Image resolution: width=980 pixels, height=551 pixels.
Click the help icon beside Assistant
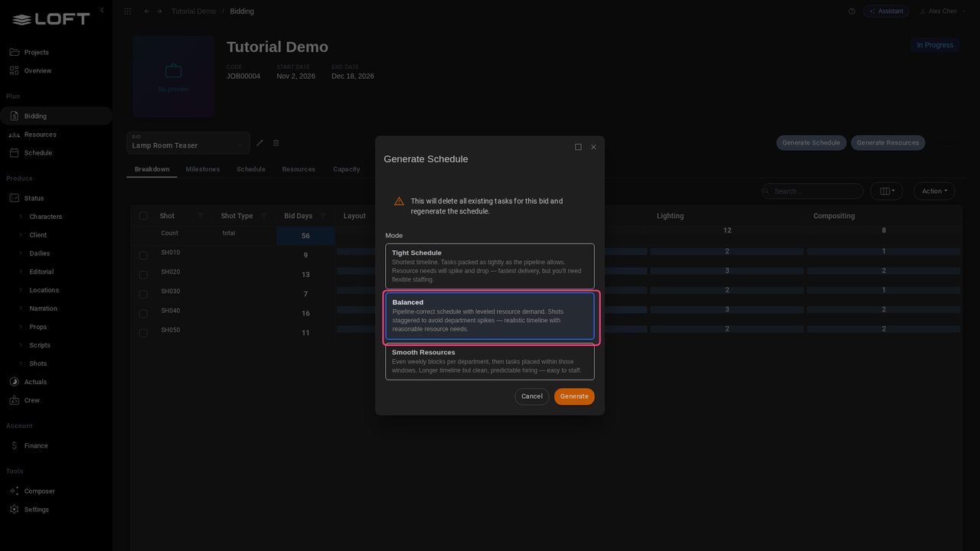click(x=852, y=11)
